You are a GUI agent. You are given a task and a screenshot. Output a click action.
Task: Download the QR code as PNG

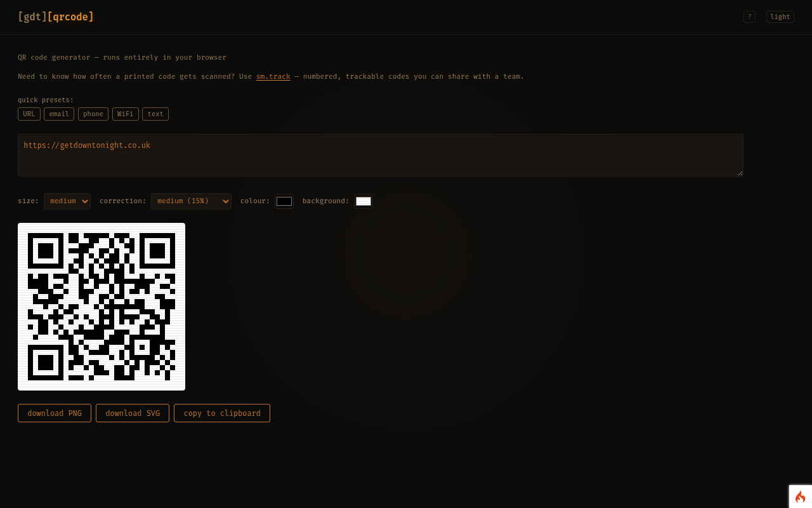(55, 413)
